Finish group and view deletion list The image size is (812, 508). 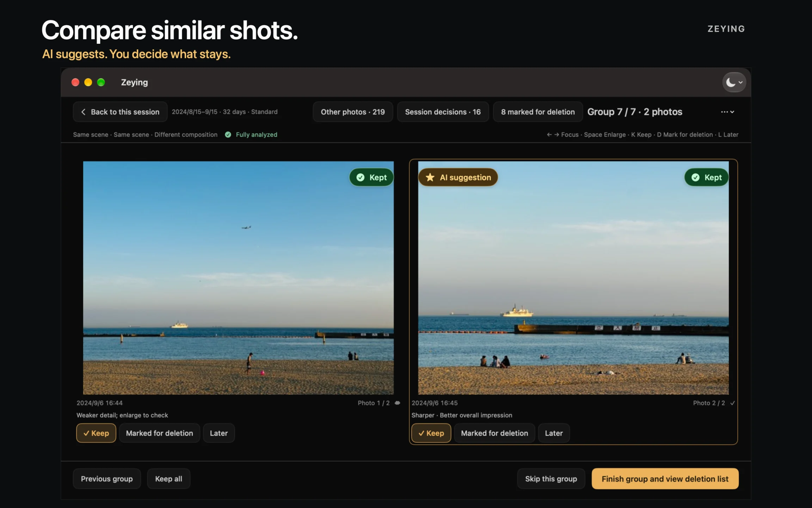click(x=665, y=479)
